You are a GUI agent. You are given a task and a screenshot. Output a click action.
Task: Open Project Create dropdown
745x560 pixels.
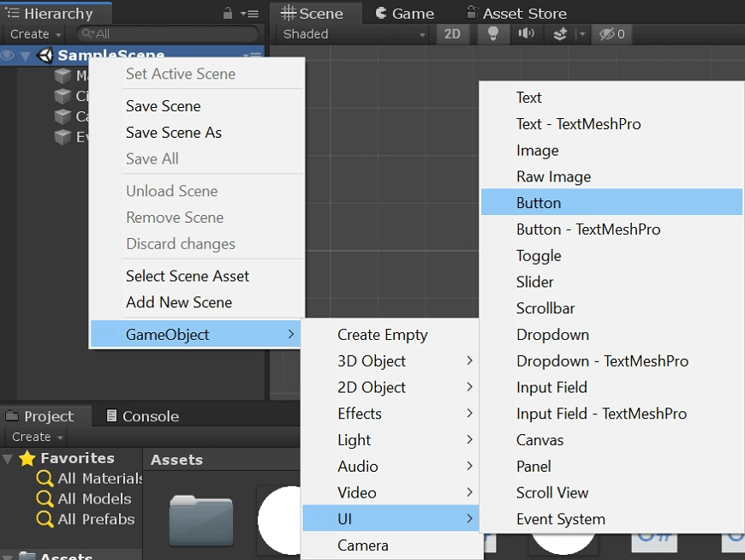[x=37, y=437]
